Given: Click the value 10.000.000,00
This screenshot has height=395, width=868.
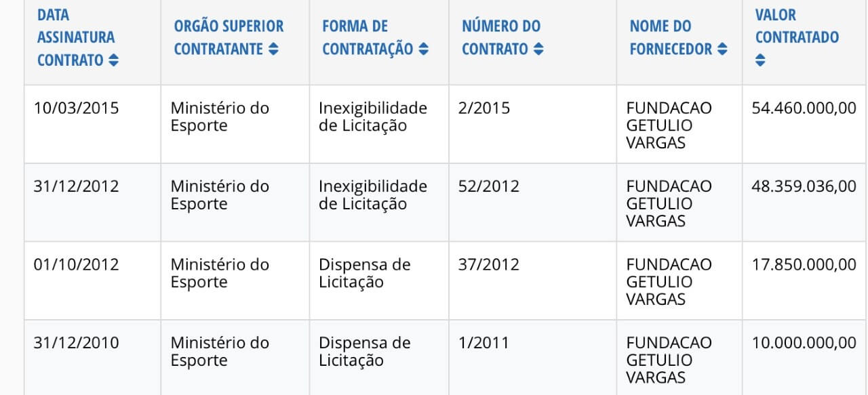Looking at the screenshot, I should (x=804, y=343).
